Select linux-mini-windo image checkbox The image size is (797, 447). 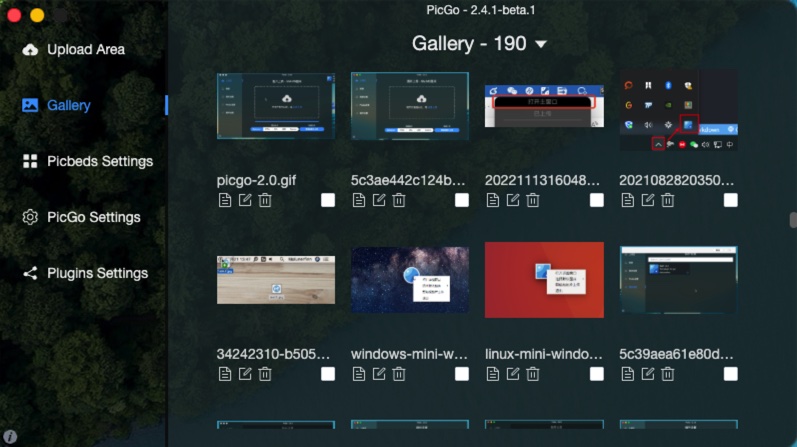pos(597,374)
